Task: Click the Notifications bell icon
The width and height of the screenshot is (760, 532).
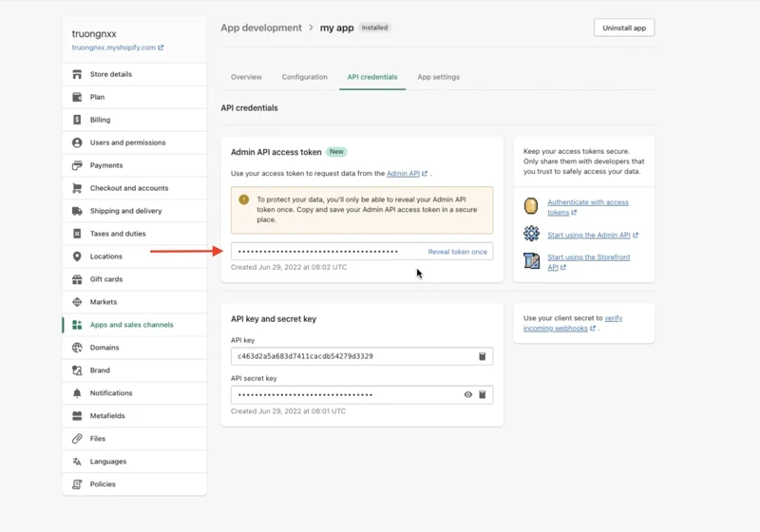Action: 77,393
